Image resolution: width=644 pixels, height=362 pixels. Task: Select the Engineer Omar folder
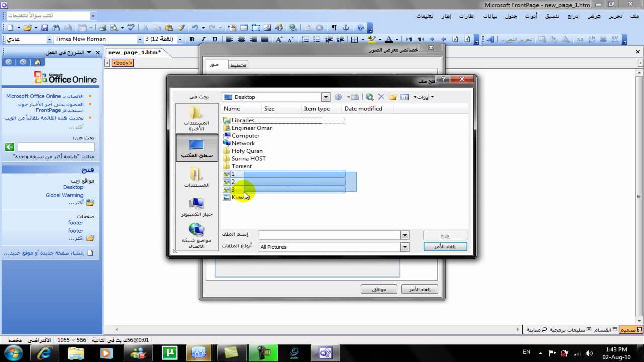252,128
